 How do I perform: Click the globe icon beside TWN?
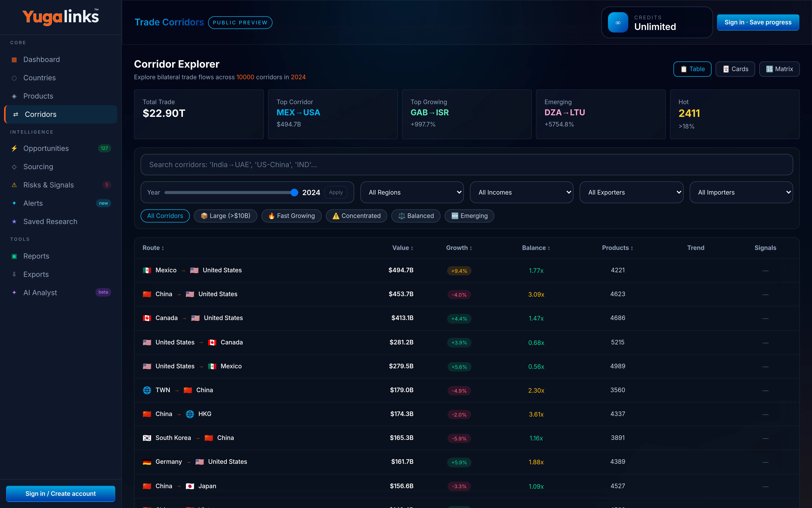pyautogui.click(x=147, y=390)
